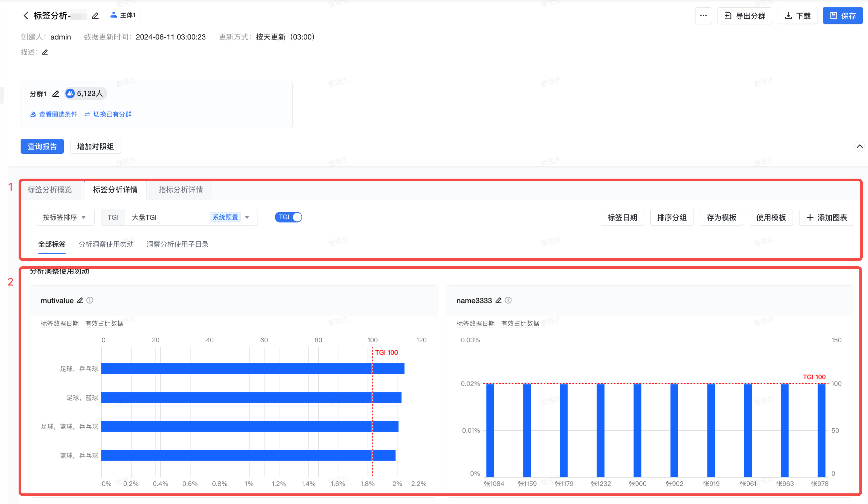Open the 主体1 entity tag
Viewport: 868px width, 504px height.
(123, 15)
